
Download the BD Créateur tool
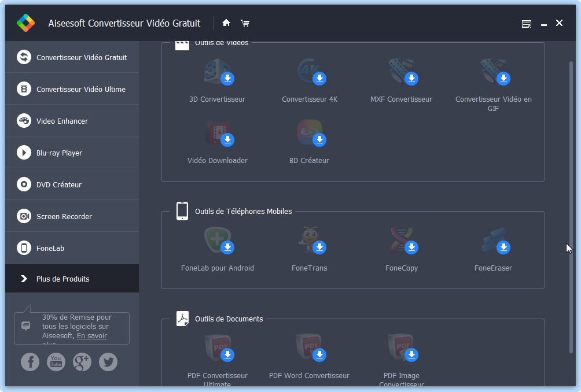tap(319, 139)
